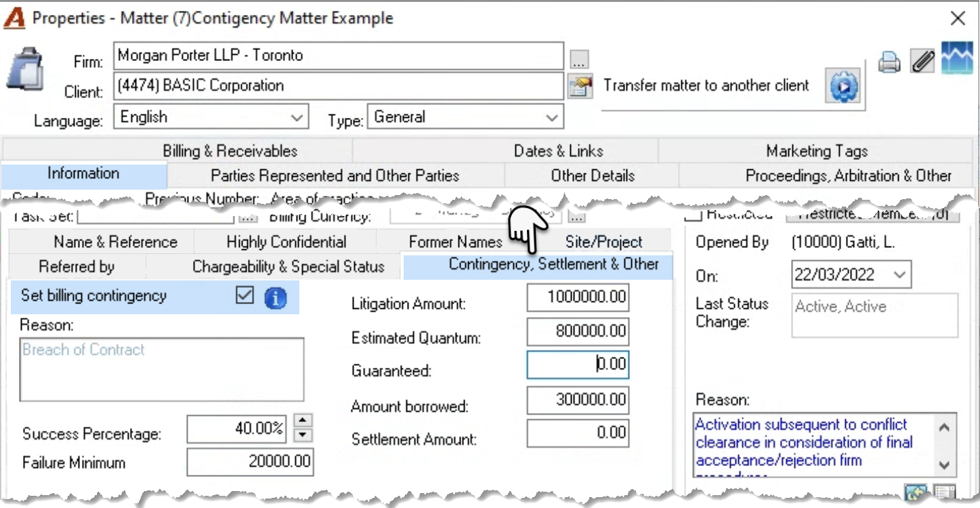Screen dimensions: 980x508
Task: Click the Task Set browse ellipsis button
Action: [248, 217]
